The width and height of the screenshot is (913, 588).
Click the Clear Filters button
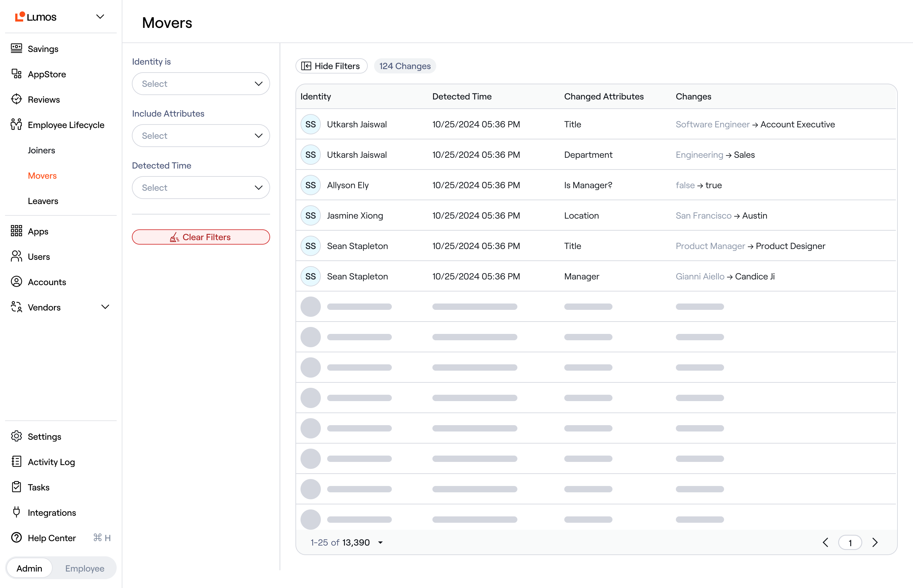(x=201, y=237)
